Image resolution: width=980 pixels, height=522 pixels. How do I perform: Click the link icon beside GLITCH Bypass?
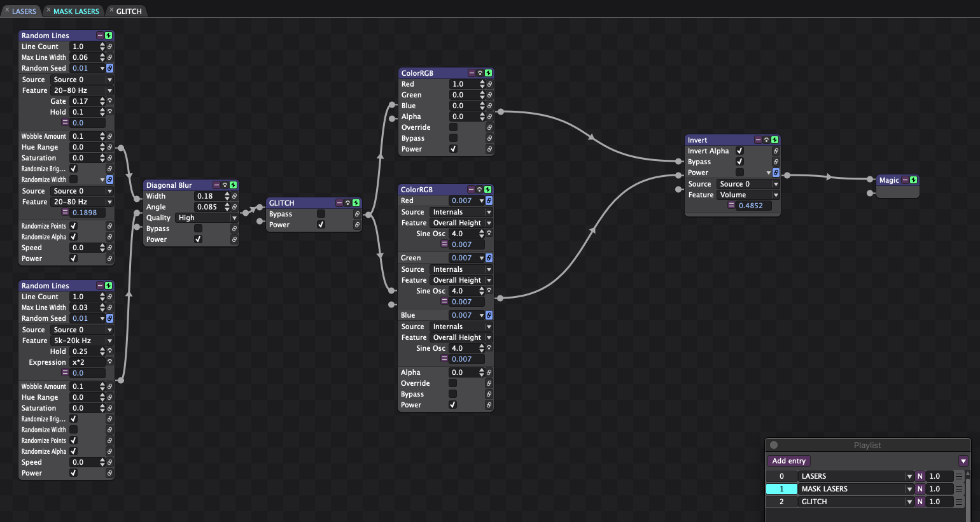click(x=357, y=214)
